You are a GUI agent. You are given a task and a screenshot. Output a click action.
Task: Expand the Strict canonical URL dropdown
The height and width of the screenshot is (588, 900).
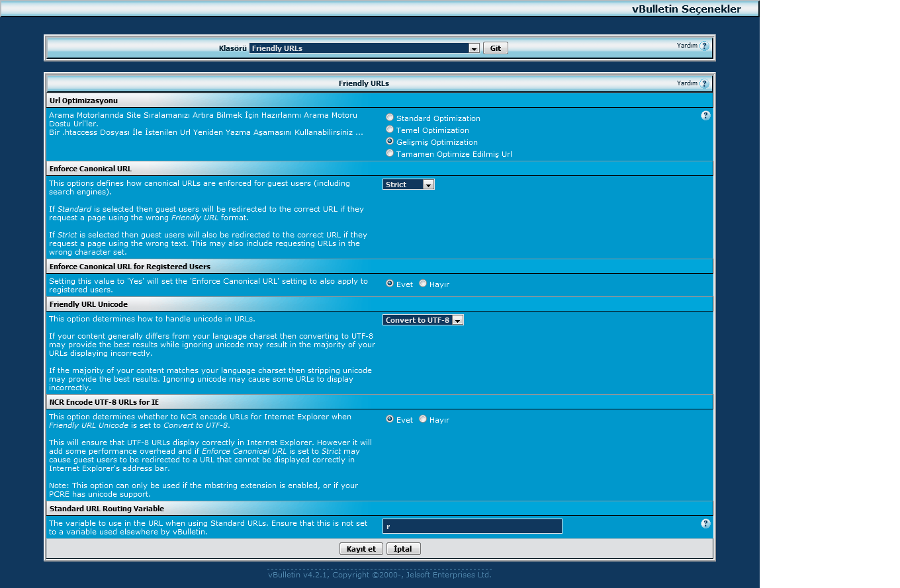(408, 185)
